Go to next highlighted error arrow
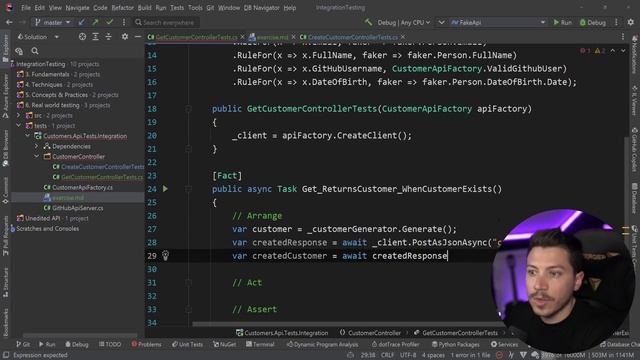Screen dimensions: 640x360 (623, 51)
